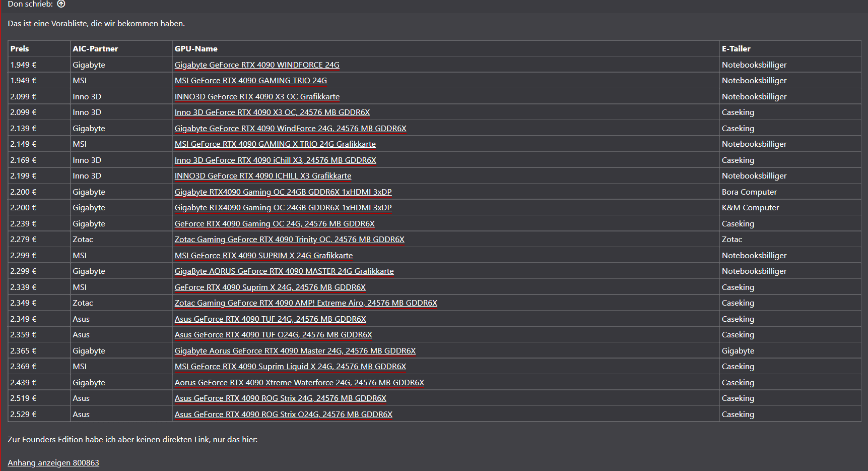The height and width of the screenshot is (471, 868).
Task: Open Zotac AMP! Extreme Airo link
Action: [x=306, y=303]
